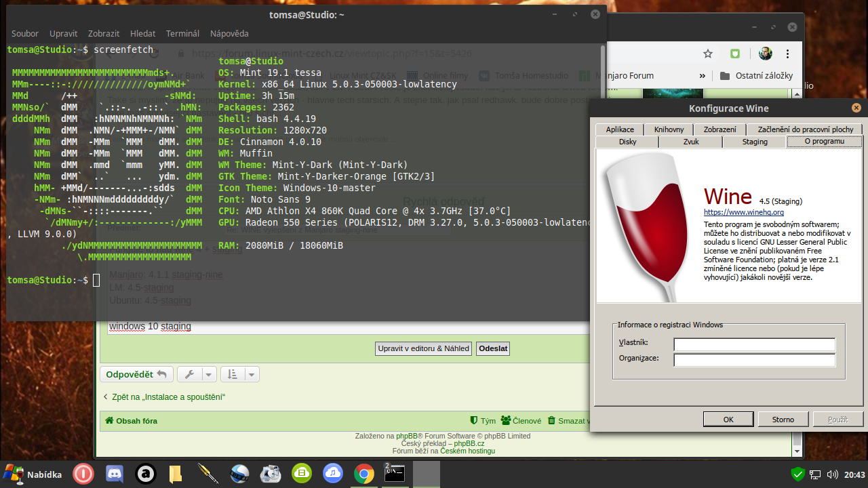Go back via Zpět na Instalace a spouštění

click(x=163, y=396)
